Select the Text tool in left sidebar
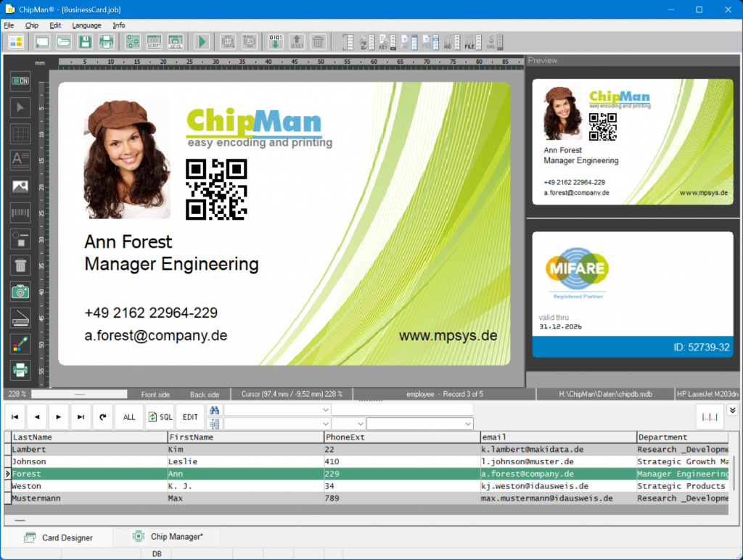743x560 pixels. (20, 160)
